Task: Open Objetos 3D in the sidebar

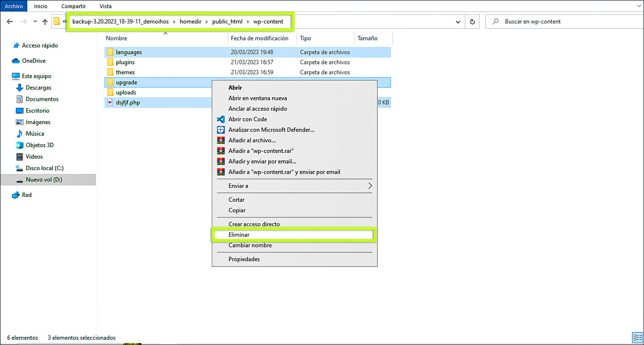Action: pos(39,145)
